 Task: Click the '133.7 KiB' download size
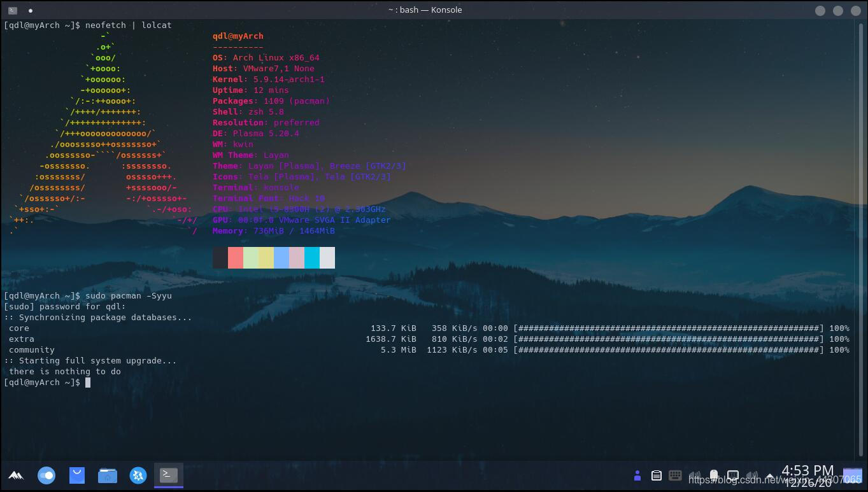394,328
